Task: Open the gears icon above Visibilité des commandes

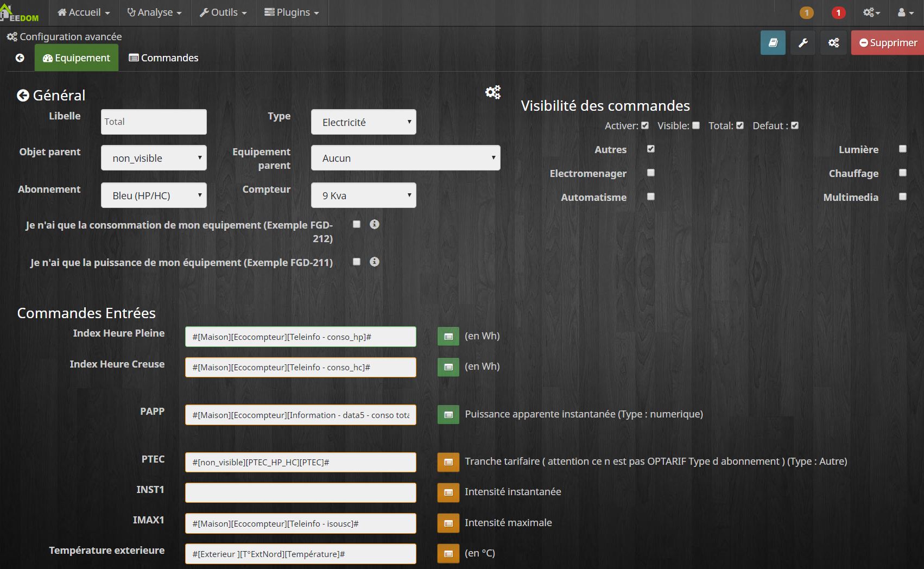Action: [x=493, y=92]
